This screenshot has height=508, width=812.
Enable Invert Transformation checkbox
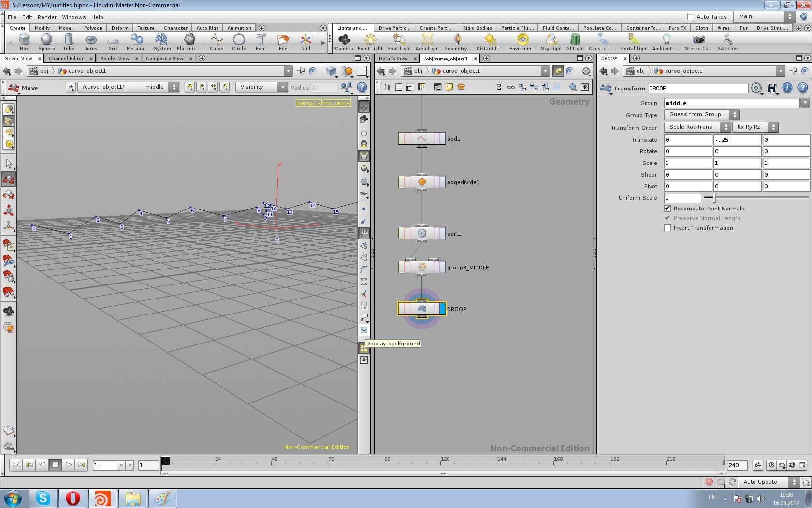coord(667,228)
